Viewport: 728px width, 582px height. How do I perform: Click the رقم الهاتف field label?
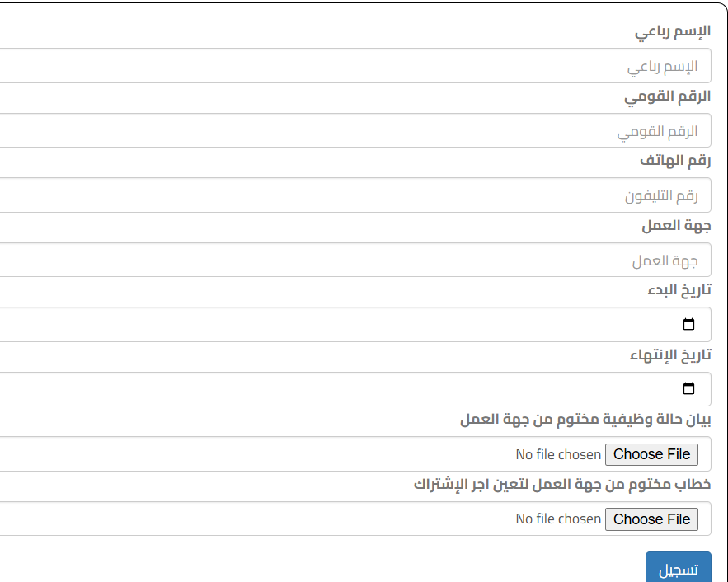[x=674, y=161]
